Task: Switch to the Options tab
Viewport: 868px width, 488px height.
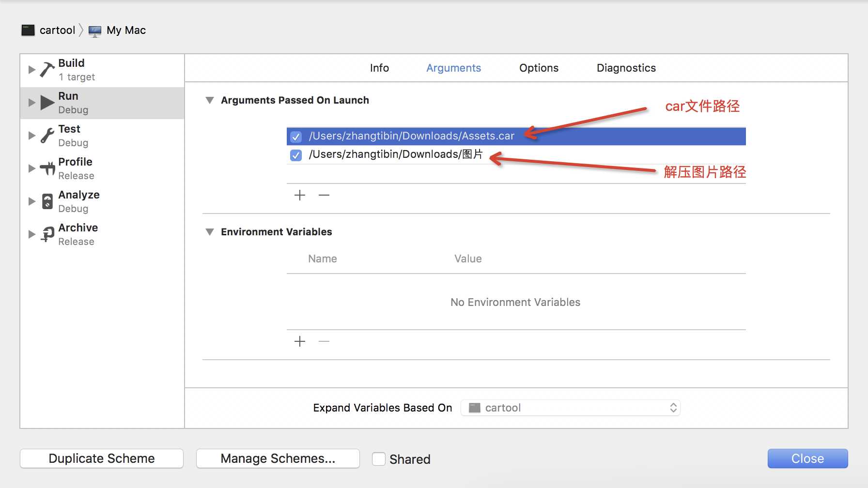Action: click(539, 68)
